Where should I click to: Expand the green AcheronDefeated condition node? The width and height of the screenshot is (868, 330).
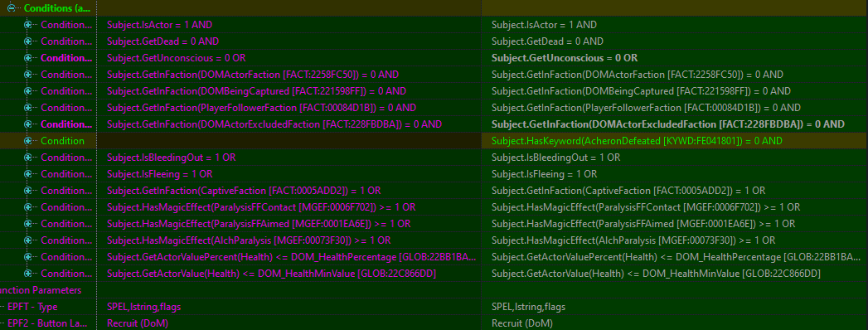point(27,141)
